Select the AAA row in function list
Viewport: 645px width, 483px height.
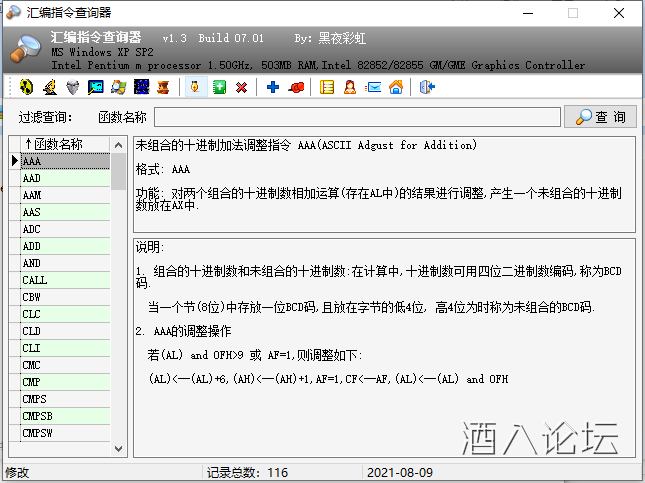[x=65, y=161]
